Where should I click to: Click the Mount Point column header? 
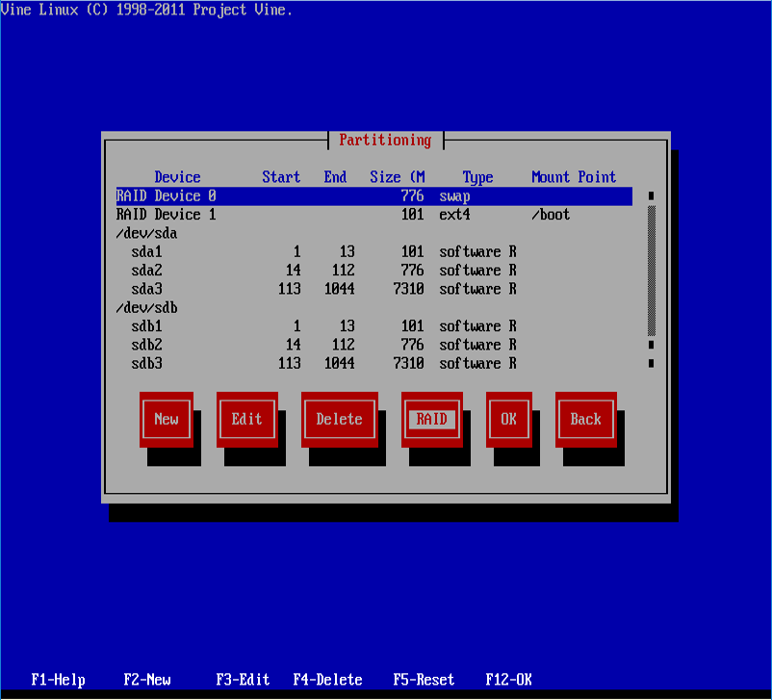[x=574, y=177]
